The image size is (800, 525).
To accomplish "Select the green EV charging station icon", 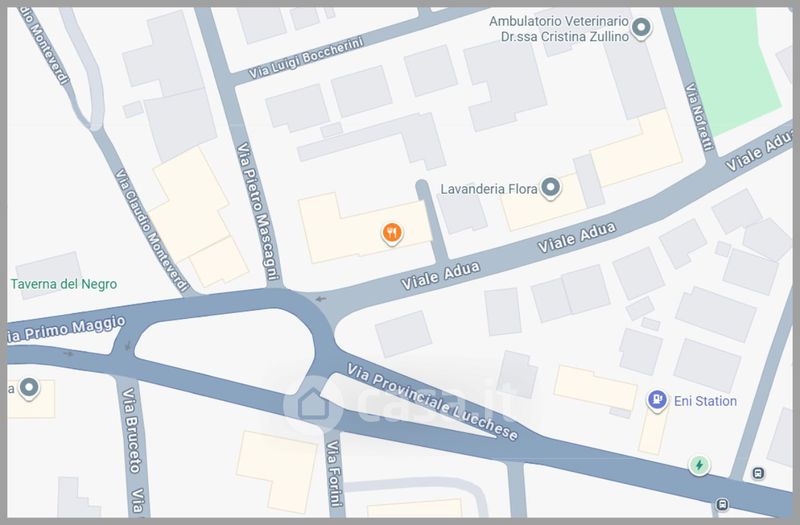I will click(699, 465).
